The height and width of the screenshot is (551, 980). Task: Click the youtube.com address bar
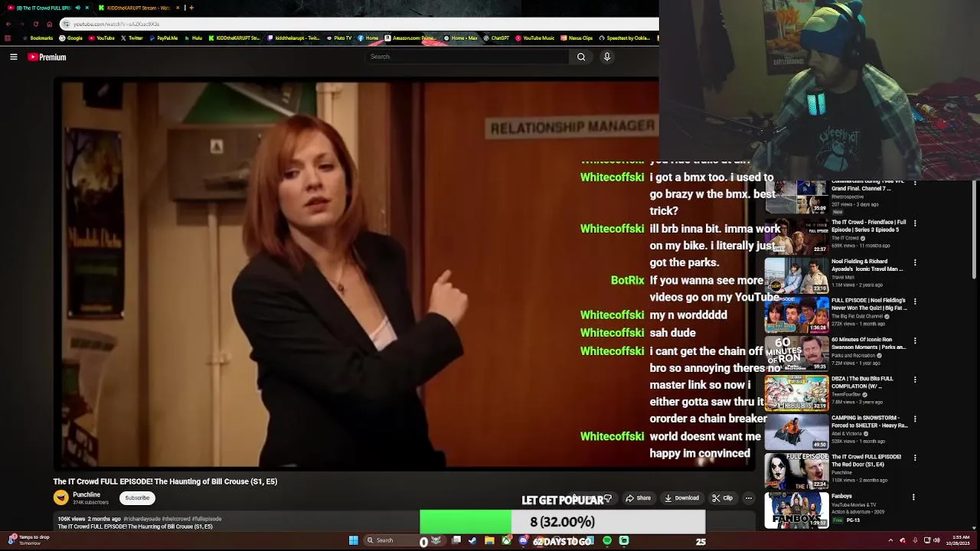(x=360, y=24)
